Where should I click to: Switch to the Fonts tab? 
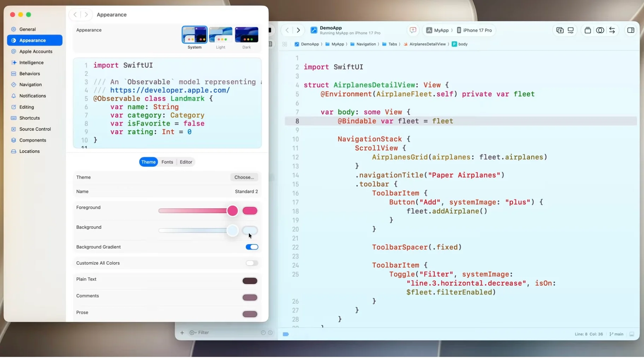(167, 162)
